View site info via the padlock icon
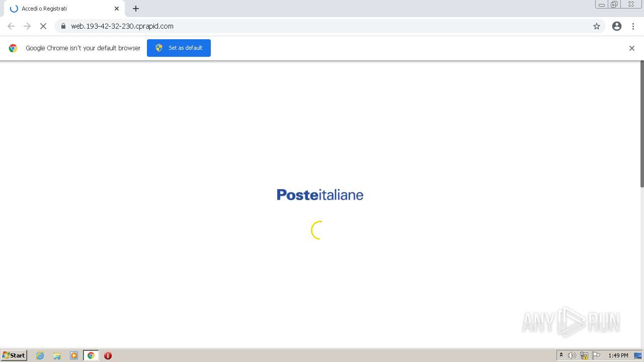 pyautogui.click(x=63, y=26)
